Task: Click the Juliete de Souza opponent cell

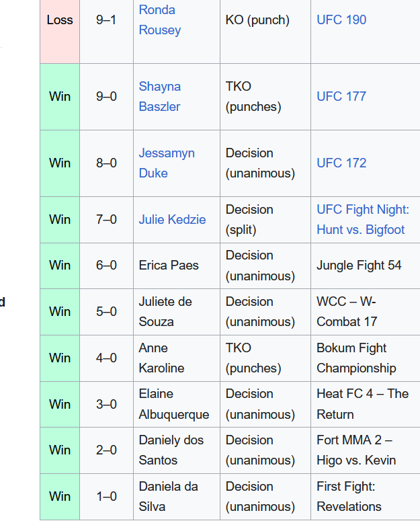Action: (177, 312)
